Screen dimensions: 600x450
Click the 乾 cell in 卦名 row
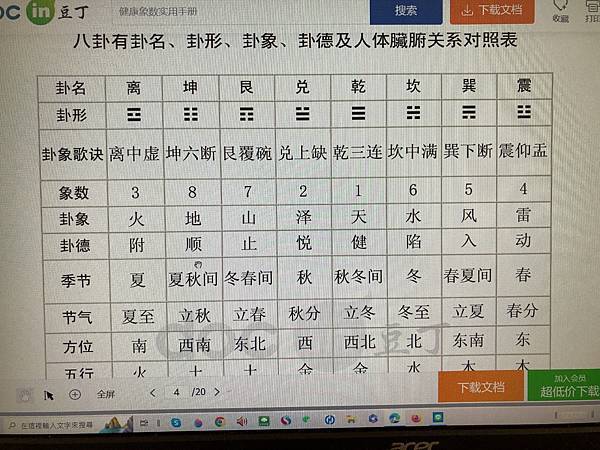pos(358,87)
